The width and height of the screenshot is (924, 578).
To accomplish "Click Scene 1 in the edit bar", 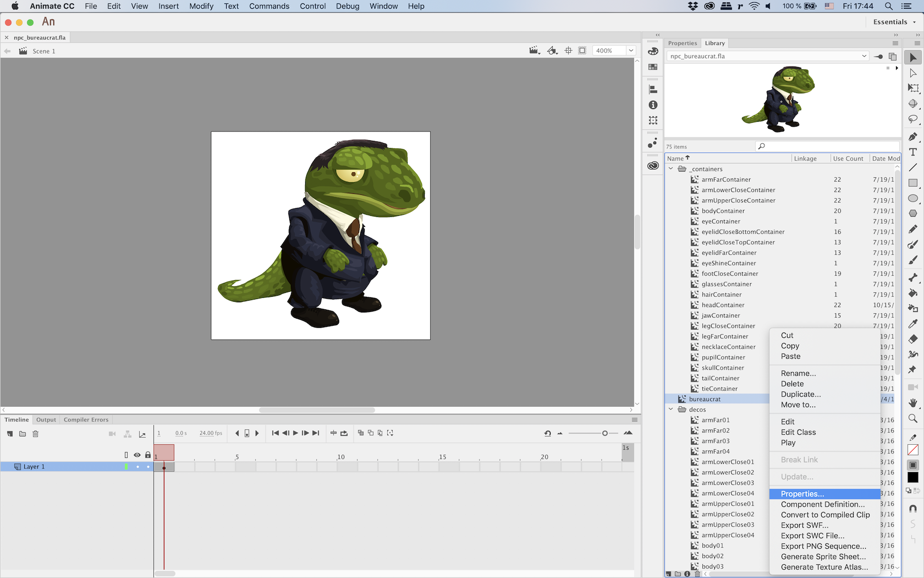I will [x=43, y=51].
